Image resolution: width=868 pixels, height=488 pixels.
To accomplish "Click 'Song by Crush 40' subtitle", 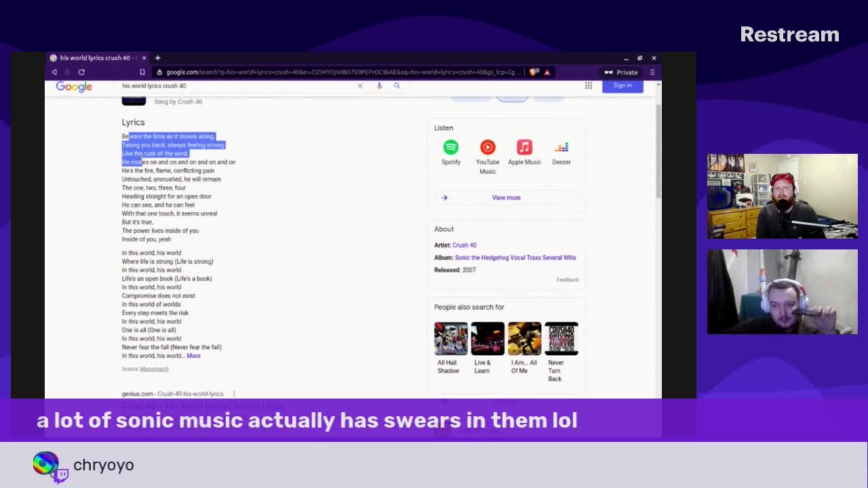I will click(178, 102).
